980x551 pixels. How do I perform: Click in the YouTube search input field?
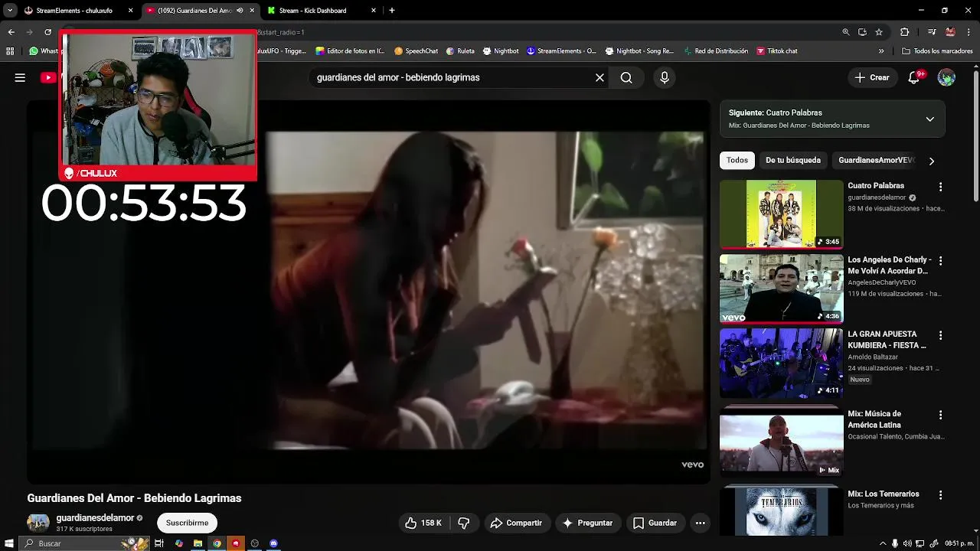[452, 77]
